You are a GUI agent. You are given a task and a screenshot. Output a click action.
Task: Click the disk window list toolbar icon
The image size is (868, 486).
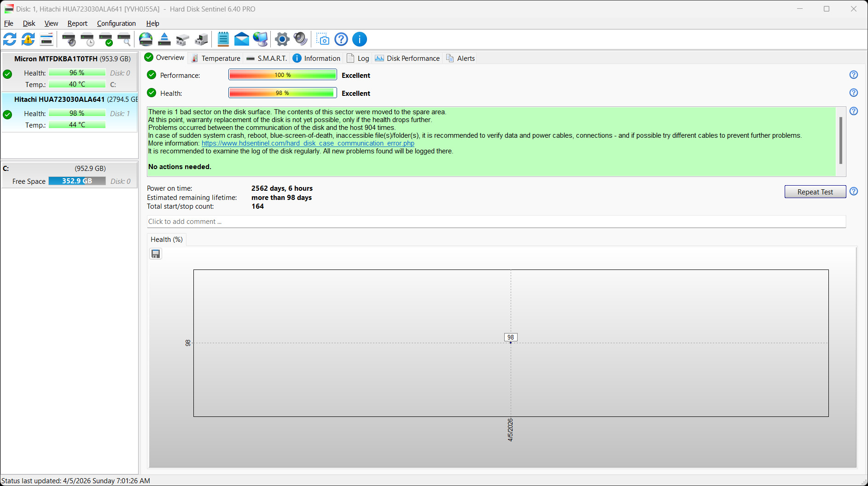(x=47, y=40)
